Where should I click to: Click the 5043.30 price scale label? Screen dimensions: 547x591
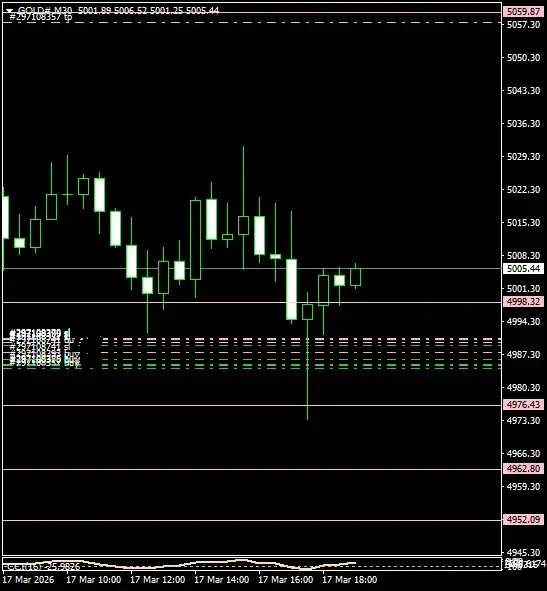523,91
